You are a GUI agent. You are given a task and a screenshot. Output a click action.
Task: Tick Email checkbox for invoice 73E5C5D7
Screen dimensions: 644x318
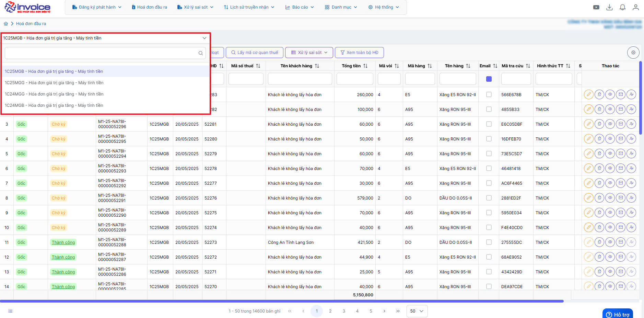click(489, 154)
